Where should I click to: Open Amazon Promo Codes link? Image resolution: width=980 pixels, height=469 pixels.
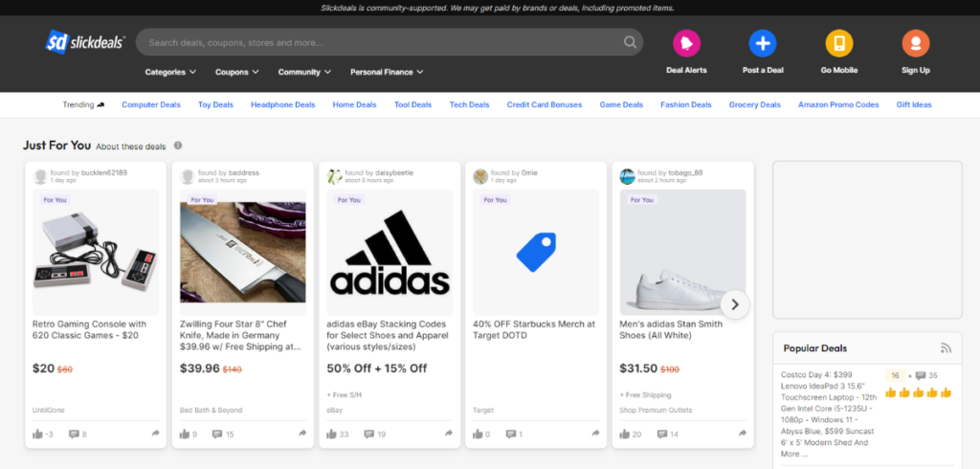pos(838,105)
